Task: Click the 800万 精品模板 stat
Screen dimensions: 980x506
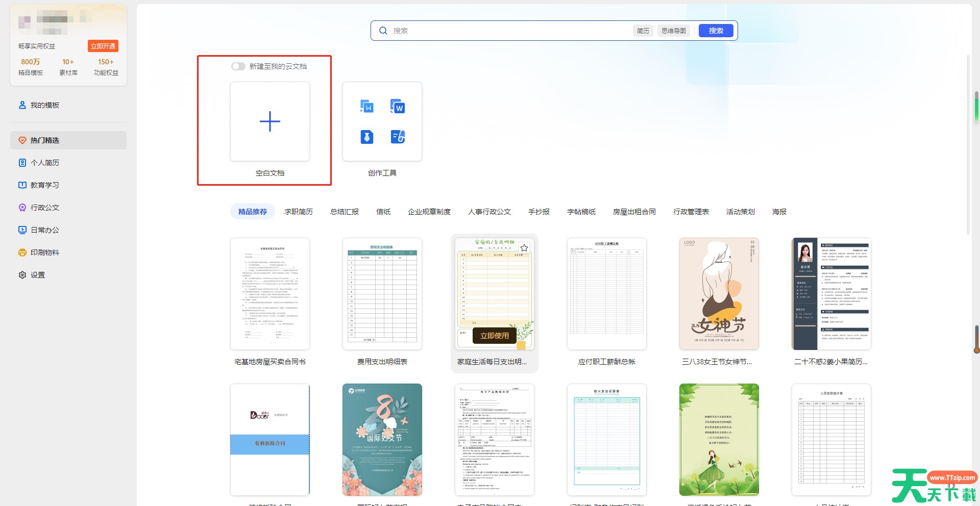Action: click(x=31, y=67)
